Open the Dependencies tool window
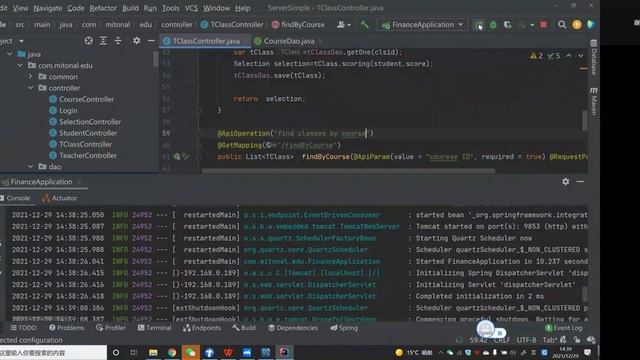Image resolution: width=640 pixels, height=360 pixels. (x=293, y=328)
